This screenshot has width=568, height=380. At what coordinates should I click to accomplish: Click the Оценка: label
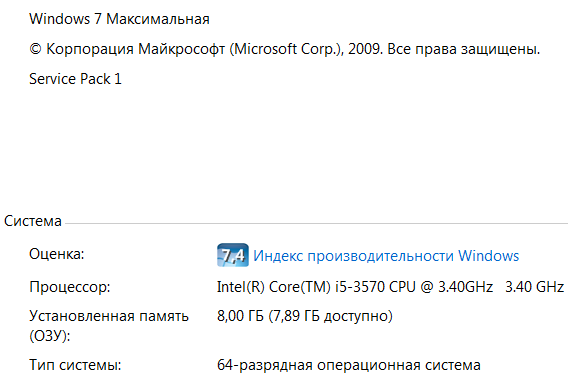57,254
